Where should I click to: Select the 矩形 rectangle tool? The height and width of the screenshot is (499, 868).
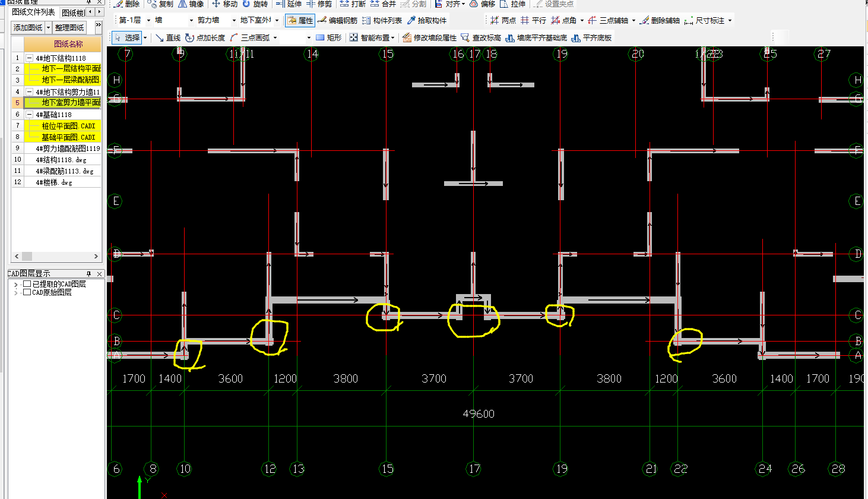pos(329,37)
